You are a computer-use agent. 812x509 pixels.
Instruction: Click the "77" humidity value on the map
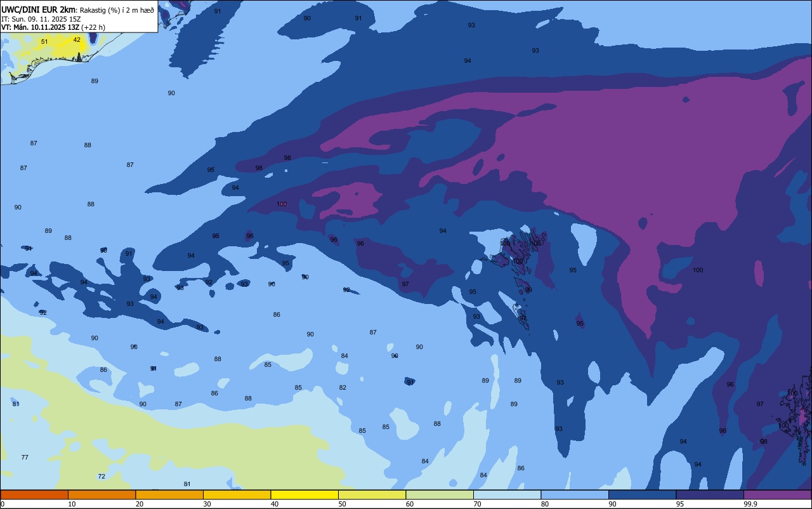point(25,458)
